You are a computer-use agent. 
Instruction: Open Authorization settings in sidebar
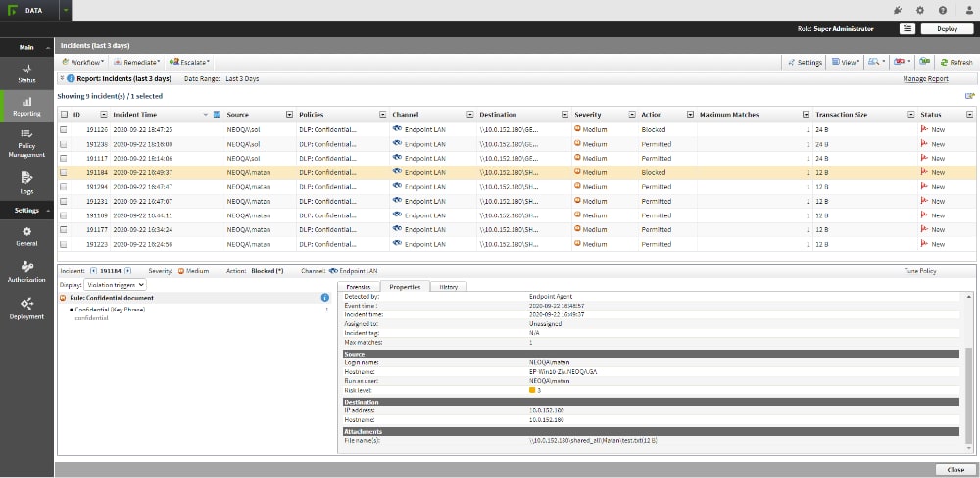point(26,271)
